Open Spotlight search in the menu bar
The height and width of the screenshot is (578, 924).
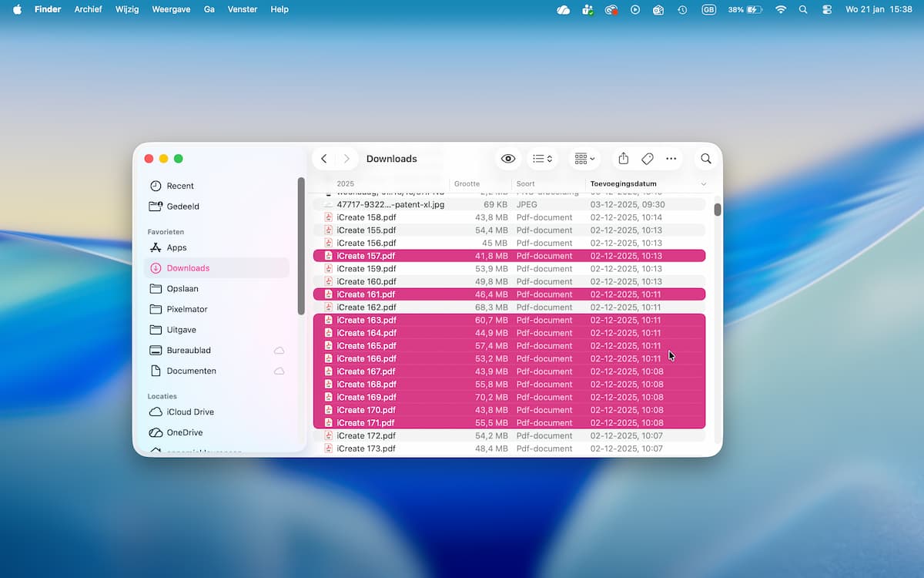803,9
